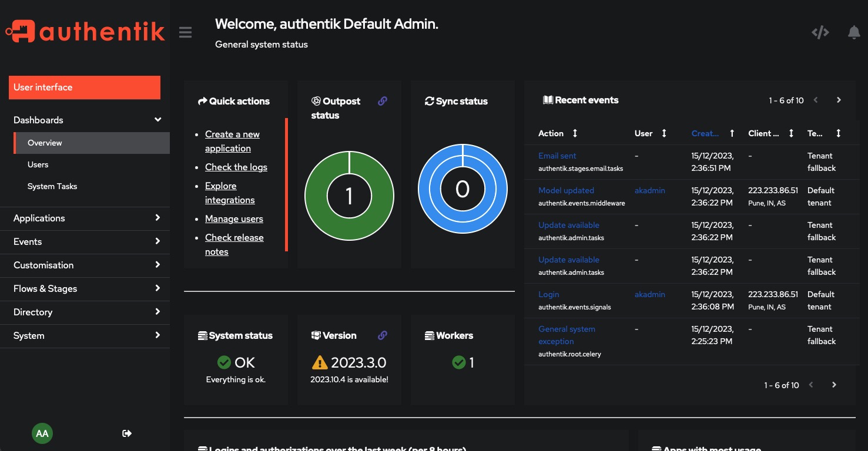Screen dimensions: 868x451
Task: Open the notifications bell
Action: 854,32
